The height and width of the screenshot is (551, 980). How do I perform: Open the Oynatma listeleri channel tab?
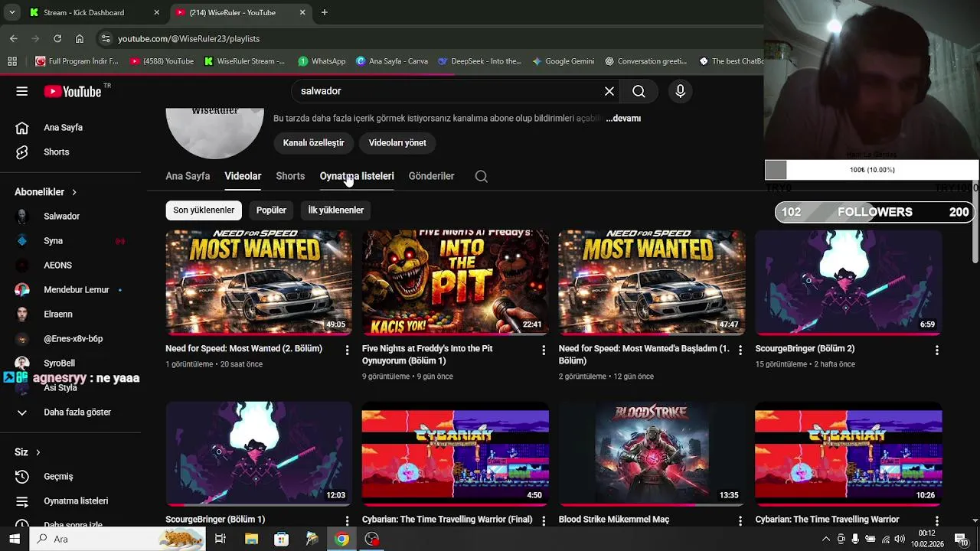point(357,176)
